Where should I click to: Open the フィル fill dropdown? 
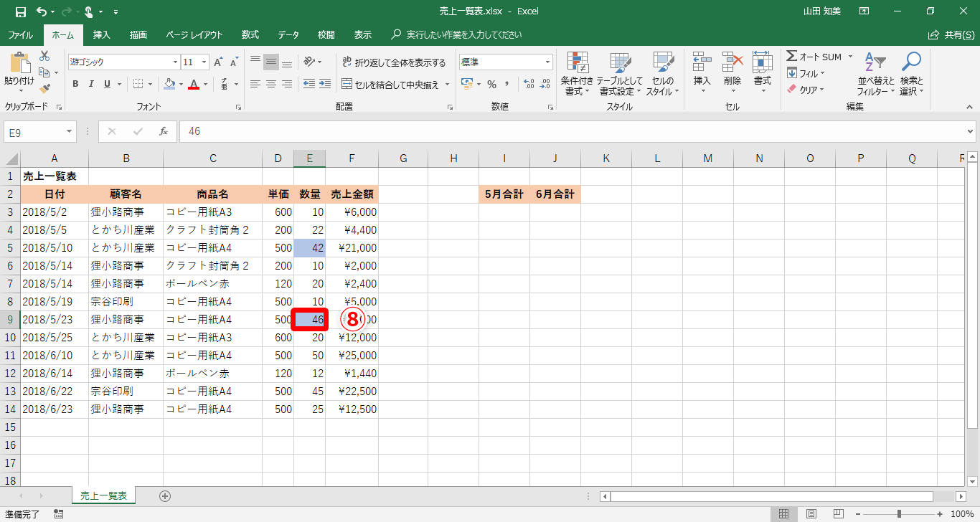pos(806,73)
